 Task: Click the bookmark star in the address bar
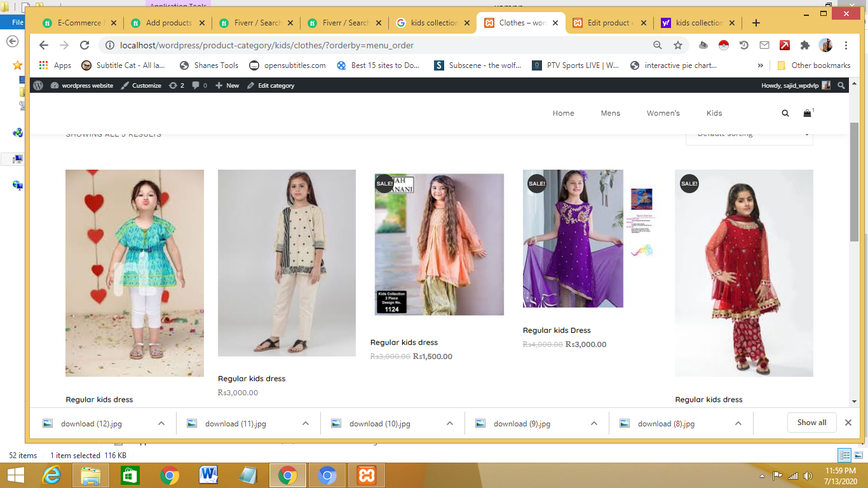pos(678,46)
